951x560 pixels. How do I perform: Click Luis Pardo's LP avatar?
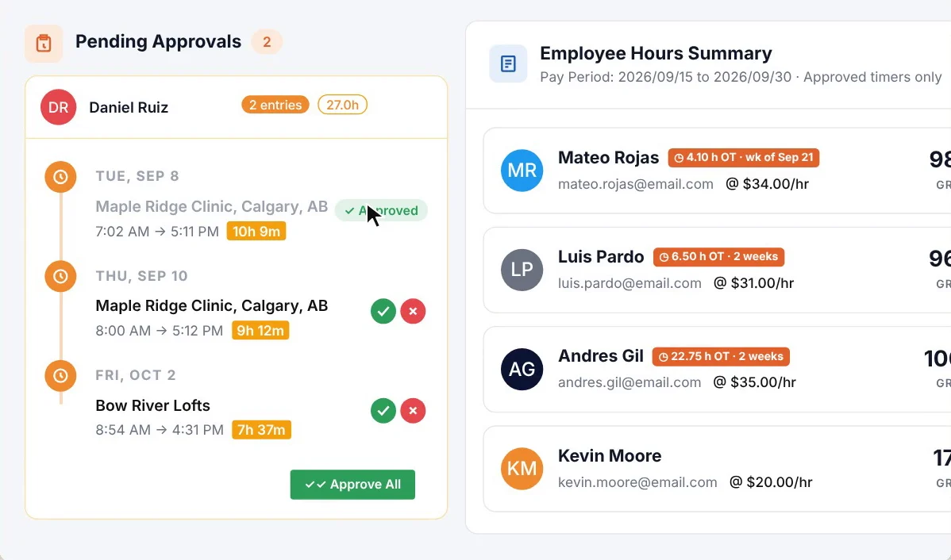pyautogui.click(x=522, y=270)
